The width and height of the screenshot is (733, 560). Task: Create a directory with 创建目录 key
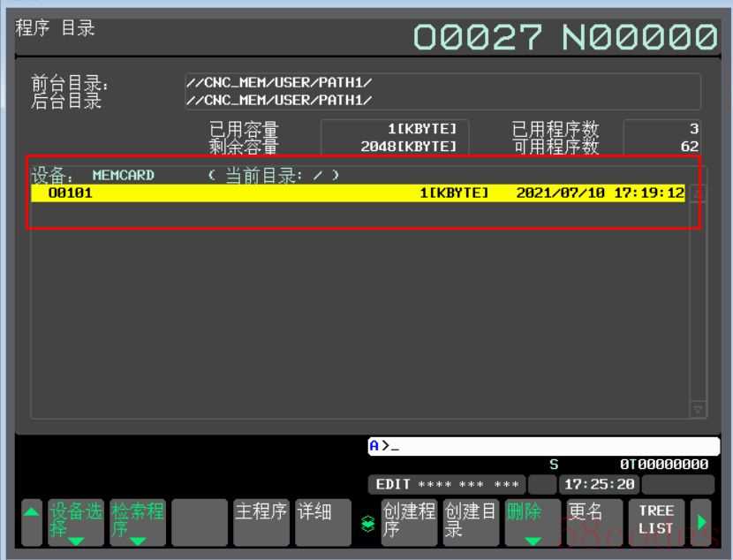[471, 522]
